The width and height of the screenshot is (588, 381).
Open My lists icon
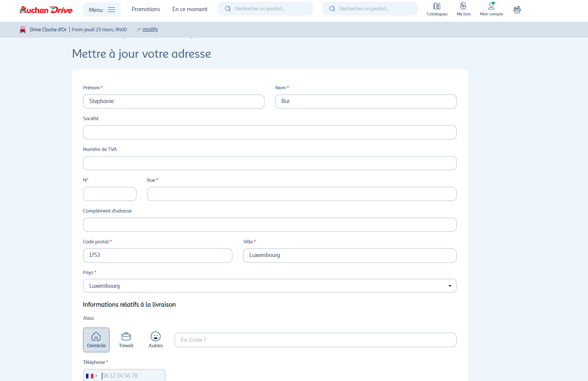(463, 9)
